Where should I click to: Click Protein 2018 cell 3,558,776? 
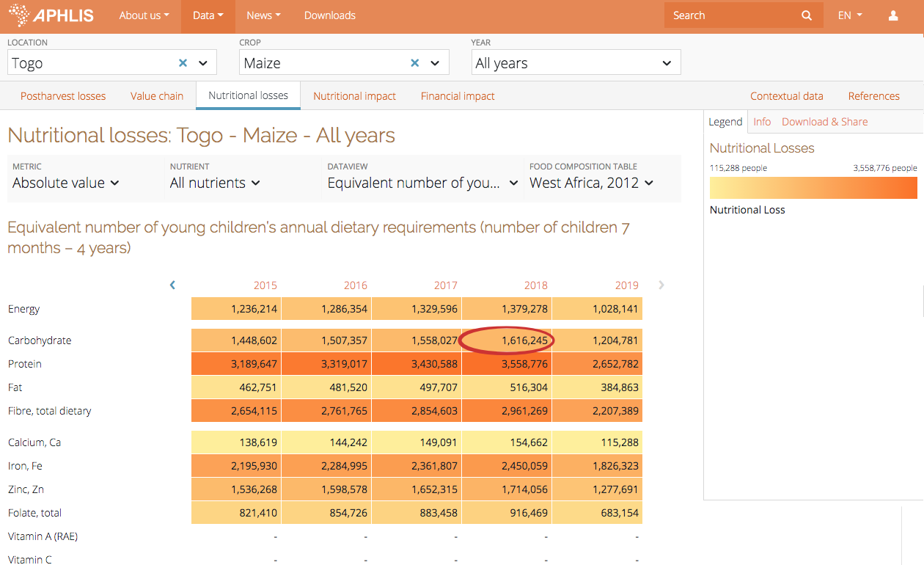point(507,364)
